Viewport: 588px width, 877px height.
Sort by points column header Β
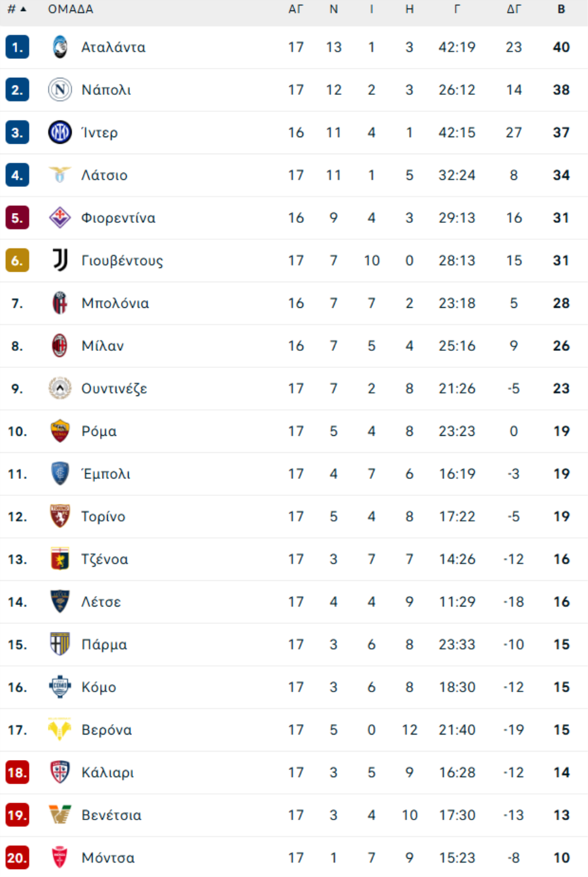[x=561, y=9]
